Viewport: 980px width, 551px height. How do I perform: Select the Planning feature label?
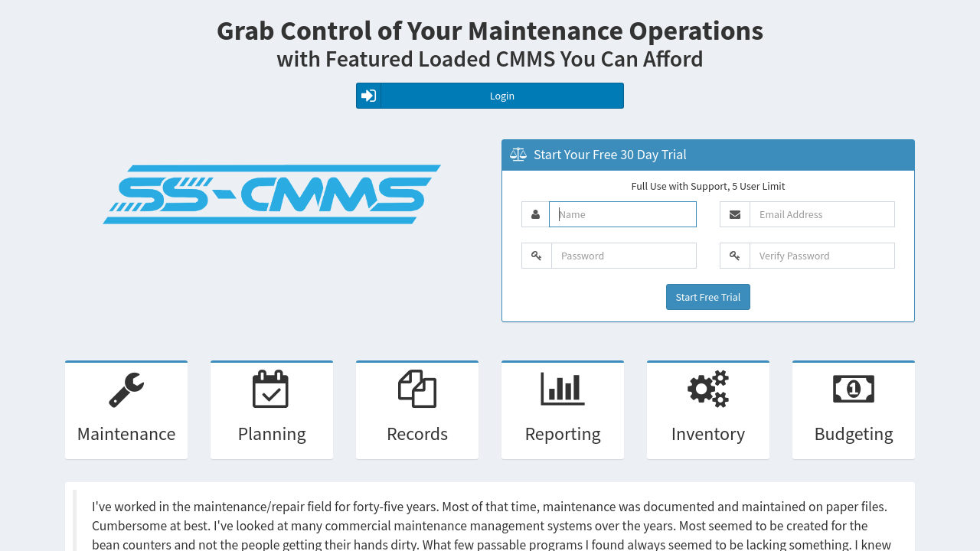pos(272,434)
